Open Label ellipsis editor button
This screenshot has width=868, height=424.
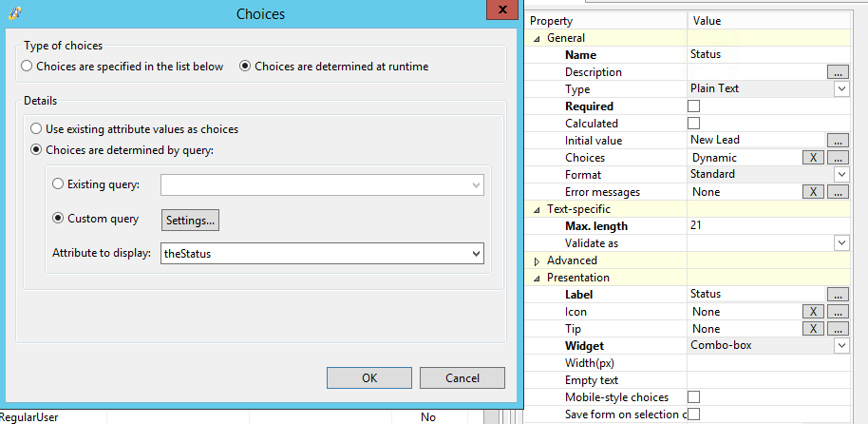tap(839, 294)
